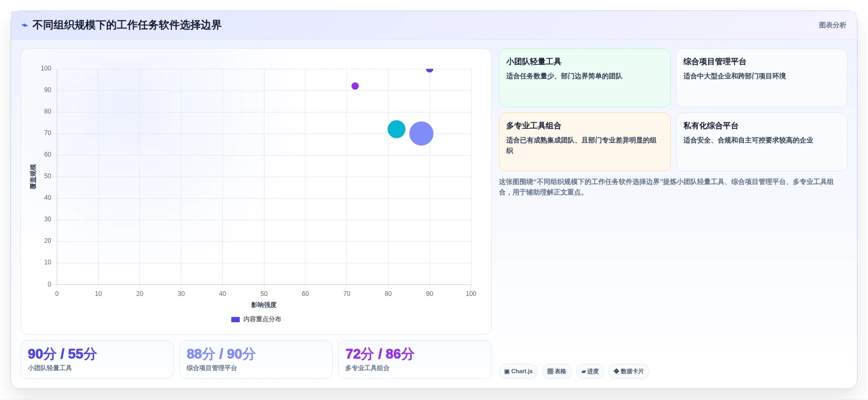Open the 多专业工具组合 card
The width and height of the screenshot is (868, 400).
[x=585, y=142]
